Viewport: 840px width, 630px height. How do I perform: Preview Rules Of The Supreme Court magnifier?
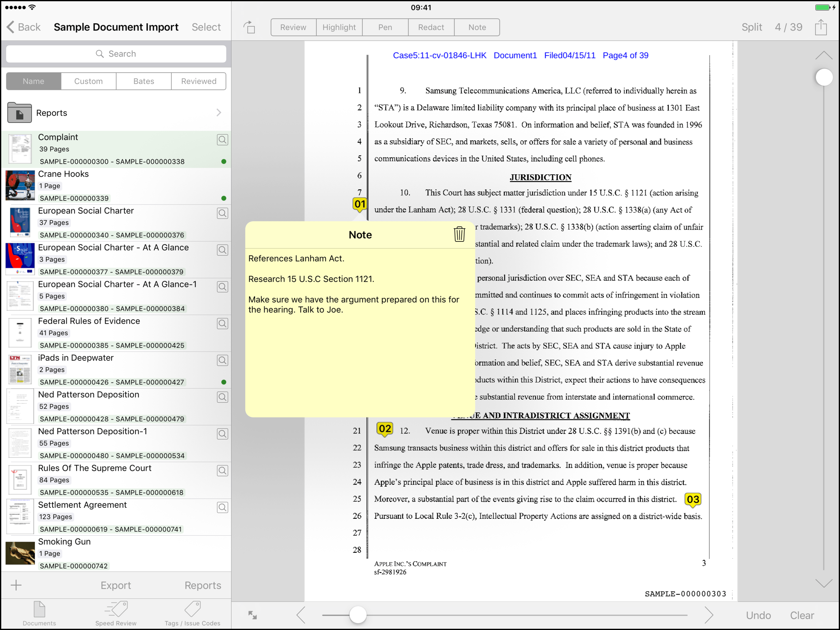pyautogui.click(x=222, y=470)
